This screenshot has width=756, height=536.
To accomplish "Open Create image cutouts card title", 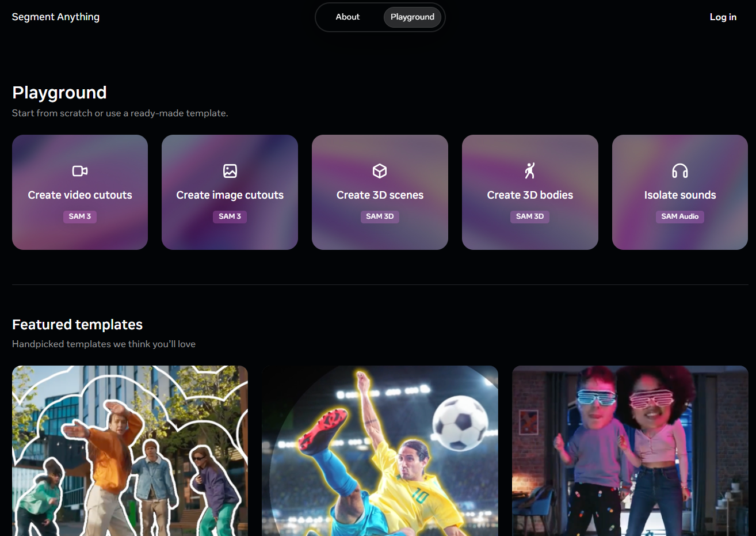I will [x=230, y=195].
